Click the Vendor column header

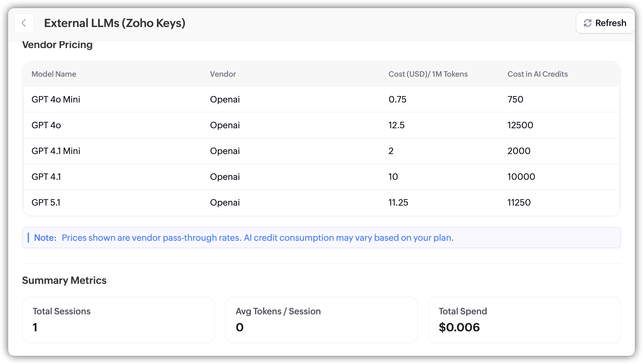[223, 74]
